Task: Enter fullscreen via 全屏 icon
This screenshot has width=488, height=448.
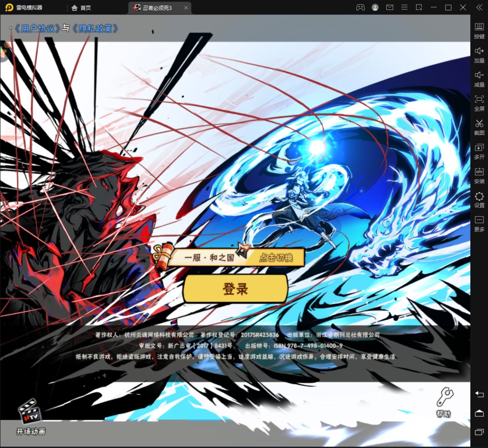Action: click(479, 103)
